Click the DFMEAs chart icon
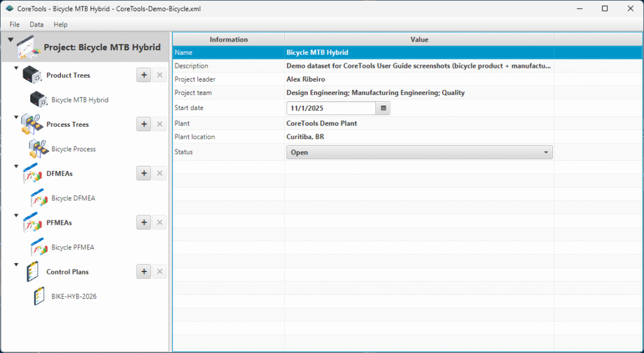 (x=32, y=174)
